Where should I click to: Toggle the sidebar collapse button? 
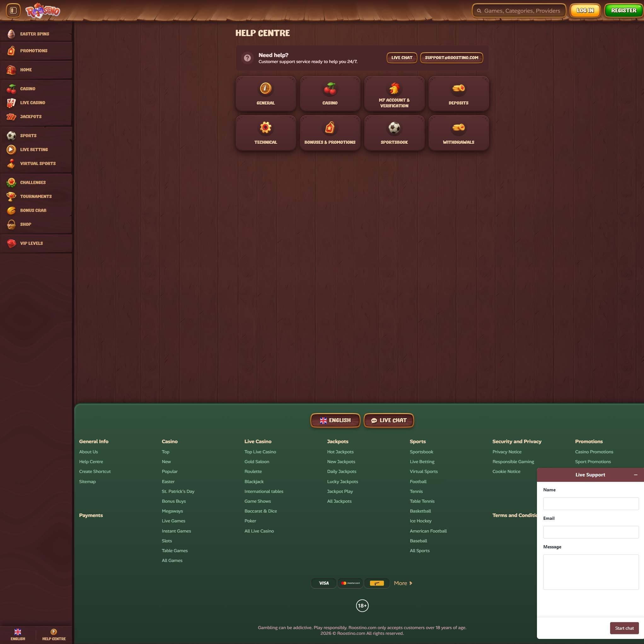click(13, 11)
